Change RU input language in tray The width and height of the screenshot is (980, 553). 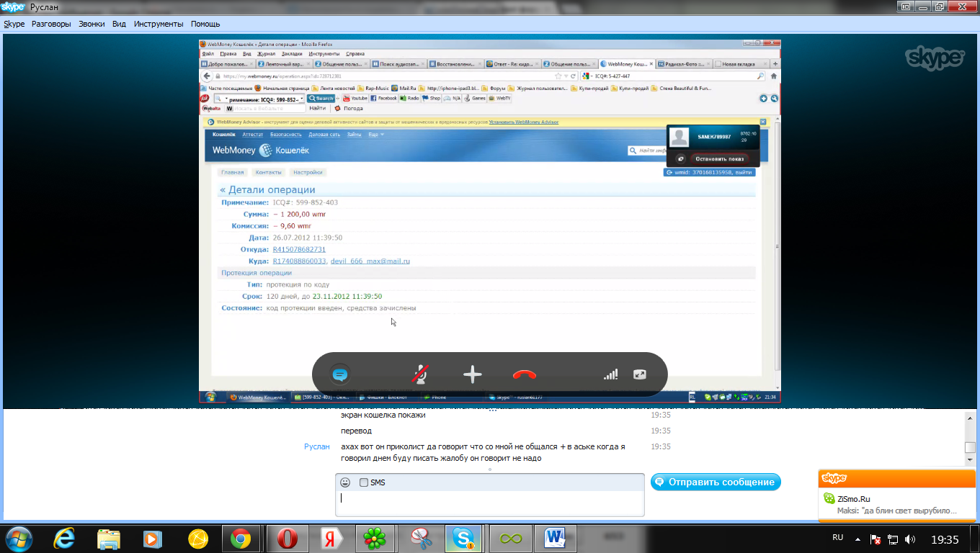(x=837, y=538)
